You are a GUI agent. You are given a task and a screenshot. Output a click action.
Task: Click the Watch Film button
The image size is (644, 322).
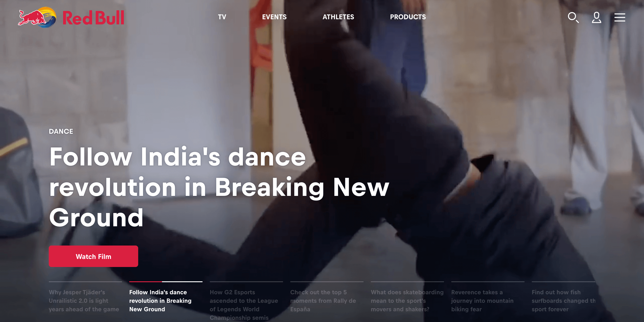coord(93,256)
